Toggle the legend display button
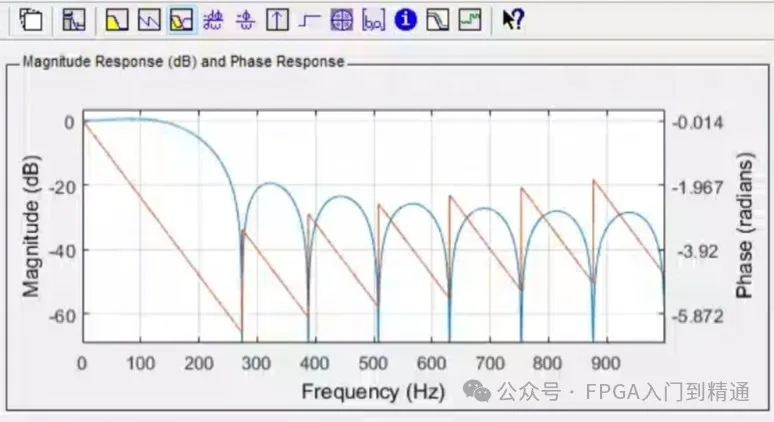The height and width of the screenshot is (422, 774). [x=74, y=19]
